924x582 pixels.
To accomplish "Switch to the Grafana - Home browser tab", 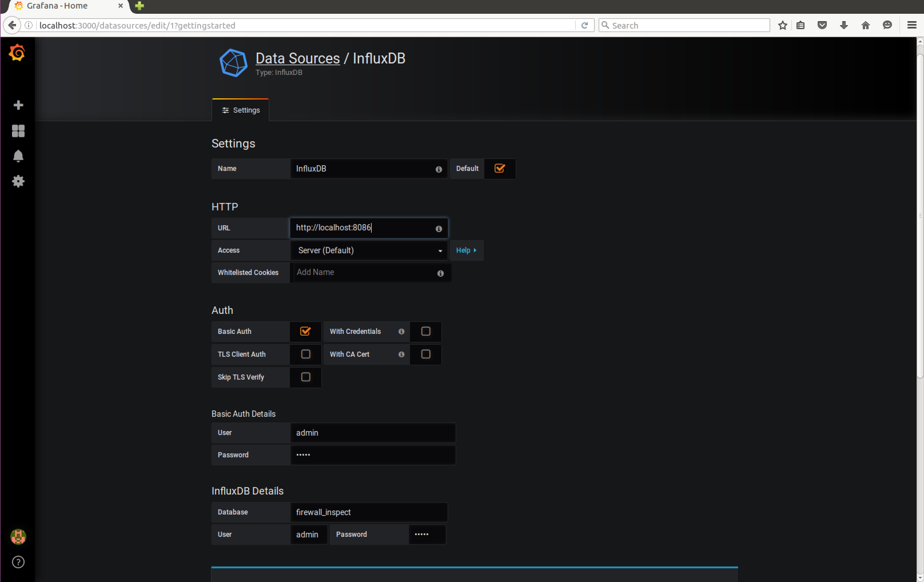I will coord(57,6).
